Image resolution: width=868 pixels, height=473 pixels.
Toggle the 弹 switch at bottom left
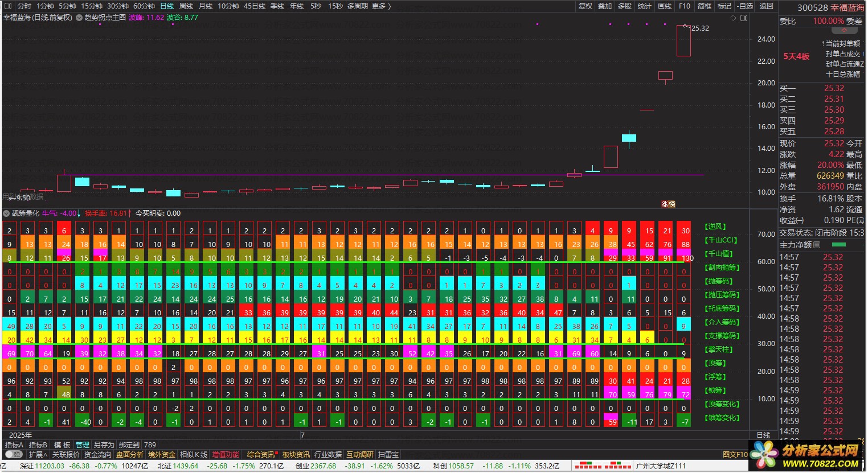point(14,455)
